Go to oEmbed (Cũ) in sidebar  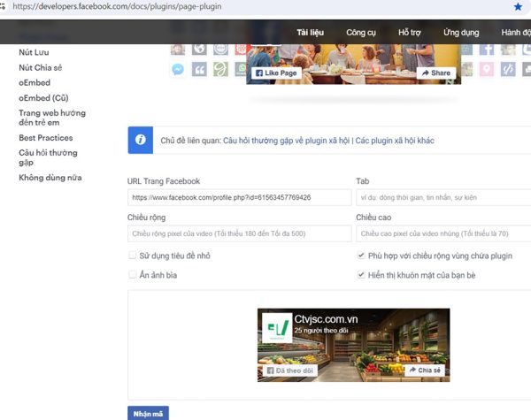[x=43, y=98]
